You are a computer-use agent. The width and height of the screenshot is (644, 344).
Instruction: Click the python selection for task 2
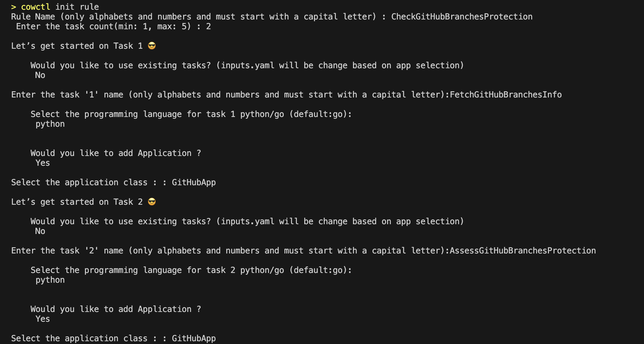pyautogui.click(x=50, y=280)
